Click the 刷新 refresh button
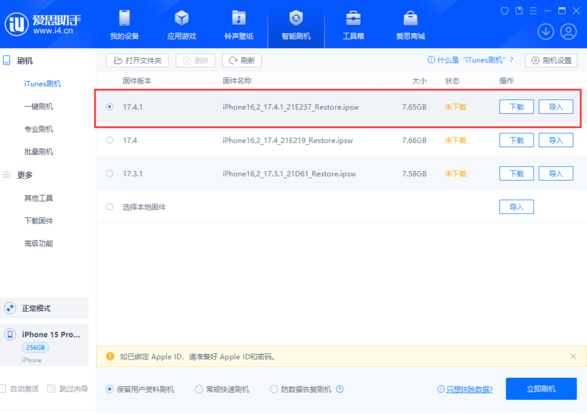 click(242, 60)
